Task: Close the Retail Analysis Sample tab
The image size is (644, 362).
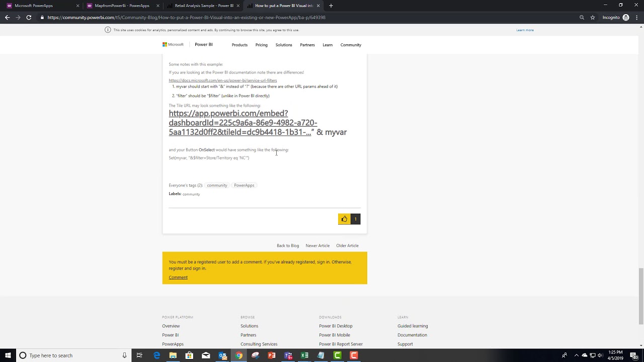Action: 238,6
